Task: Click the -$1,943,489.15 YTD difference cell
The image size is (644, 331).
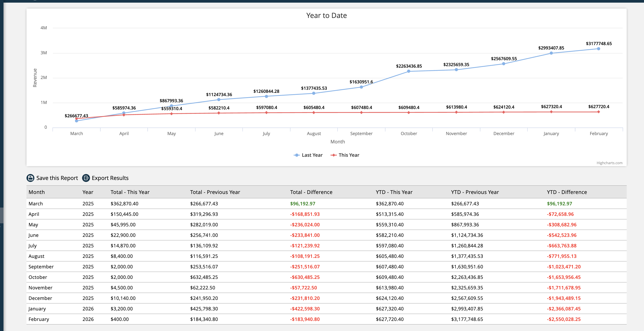Action: tap(563, 298)
